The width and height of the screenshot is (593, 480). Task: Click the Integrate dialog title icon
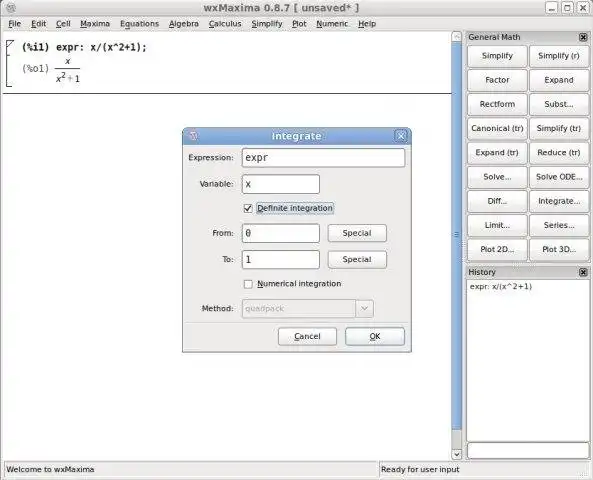click(x=193, y=136)
